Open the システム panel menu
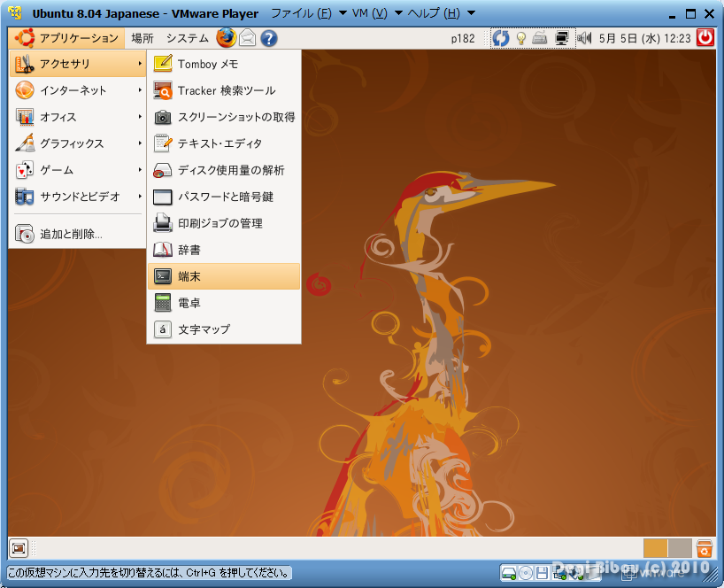This screenshot has height=588, width=724. coord(187,38)
